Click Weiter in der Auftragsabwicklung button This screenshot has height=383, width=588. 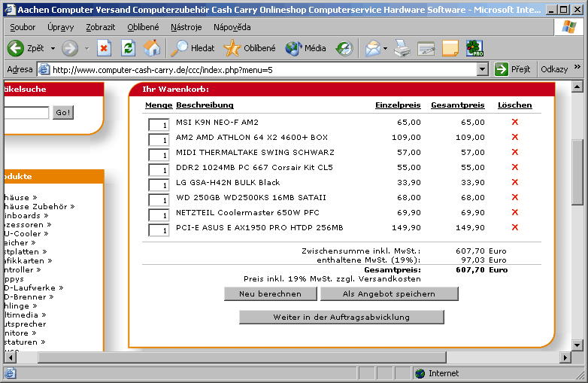(341, 317)
